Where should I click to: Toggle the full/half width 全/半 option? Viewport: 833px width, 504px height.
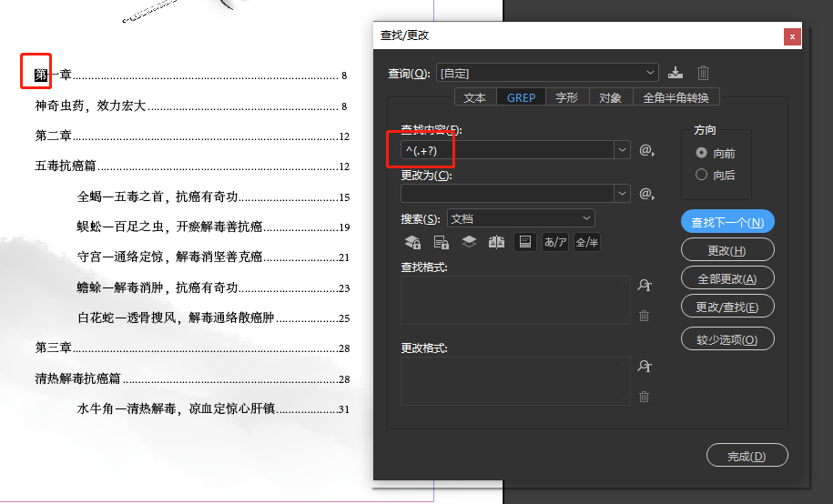click(587, 242)
